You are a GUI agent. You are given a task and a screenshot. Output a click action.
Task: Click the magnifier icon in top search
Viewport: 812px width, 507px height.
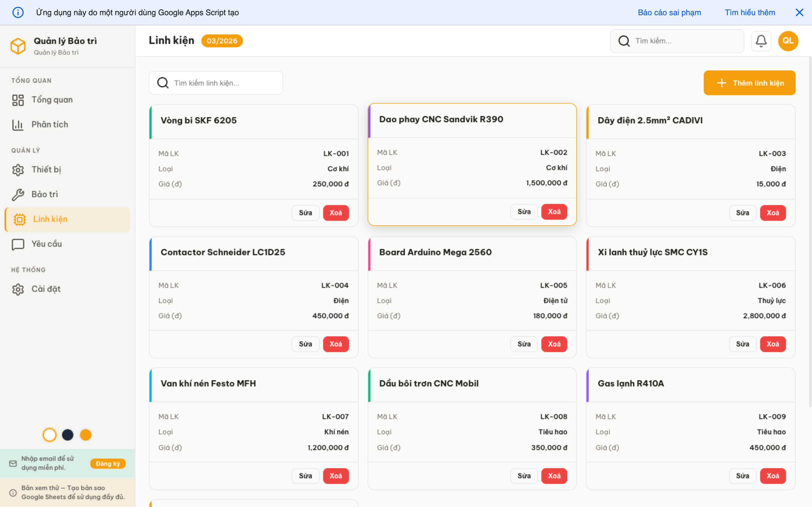tap(624, 41)
